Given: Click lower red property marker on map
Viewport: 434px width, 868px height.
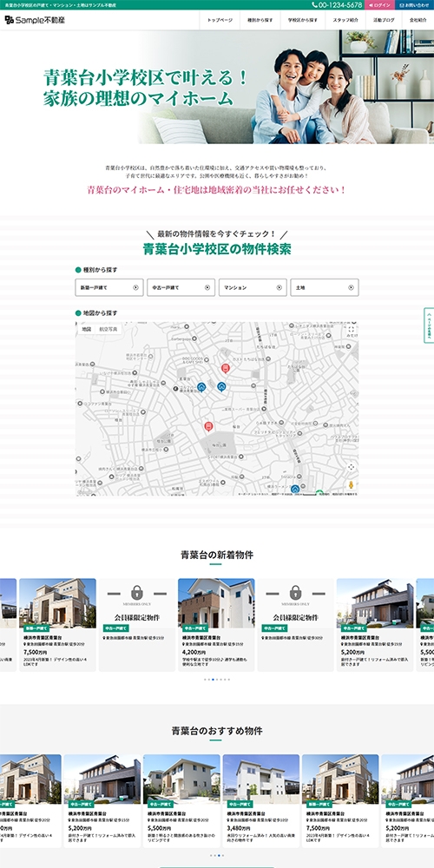Looking at the screenshot, I should click(x=208, y=426).
